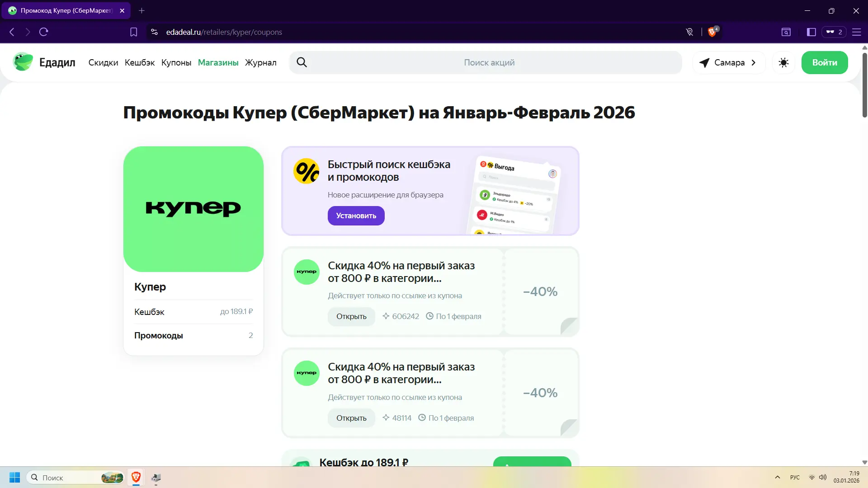Click Кешбэк до 189.1 ₽ row

click(x=193, y=312)
